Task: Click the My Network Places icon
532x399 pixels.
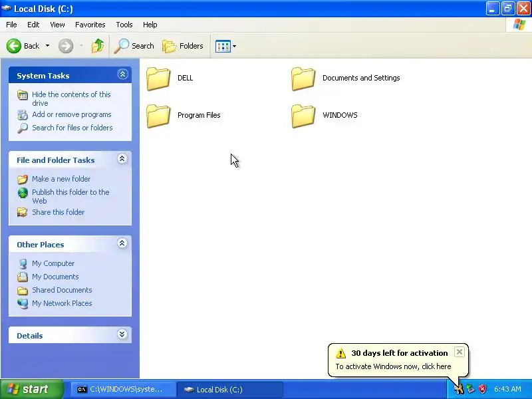Action: tap(23, 303)
